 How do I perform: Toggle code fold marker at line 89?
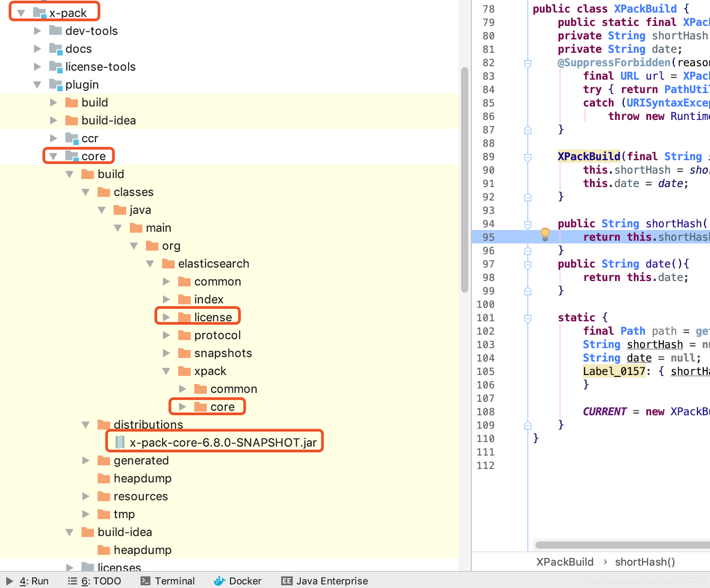[x=528, y=157]
